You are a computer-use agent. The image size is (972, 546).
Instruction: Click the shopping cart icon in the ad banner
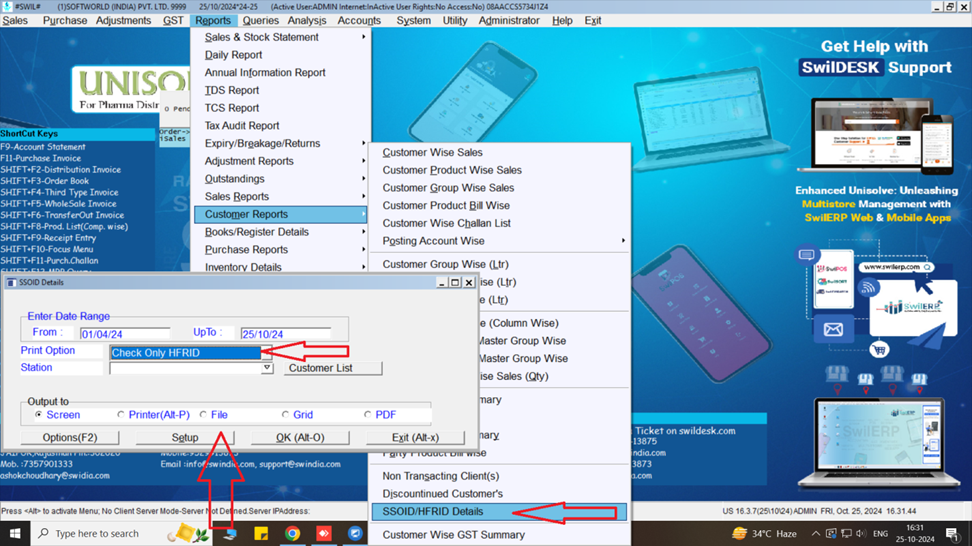tap(879, 350)
